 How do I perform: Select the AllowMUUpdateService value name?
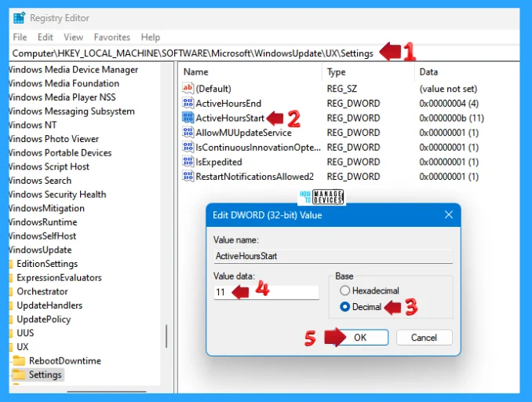tap(243, 133)
